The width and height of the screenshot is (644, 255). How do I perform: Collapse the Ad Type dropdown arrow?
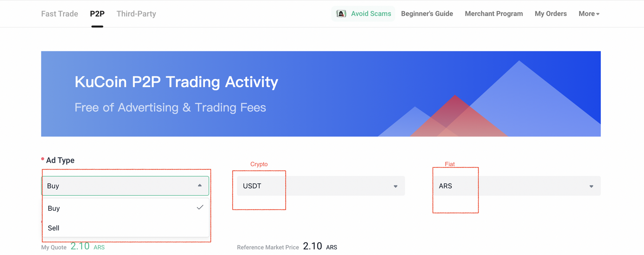click(x=200, y=185)
